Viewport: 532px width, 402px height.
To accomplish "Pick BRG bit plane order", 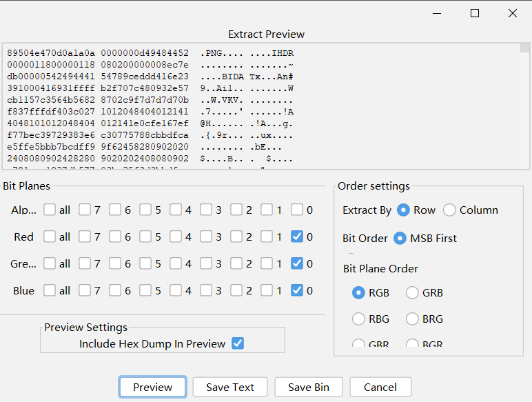I will click(x=412, y=319).
